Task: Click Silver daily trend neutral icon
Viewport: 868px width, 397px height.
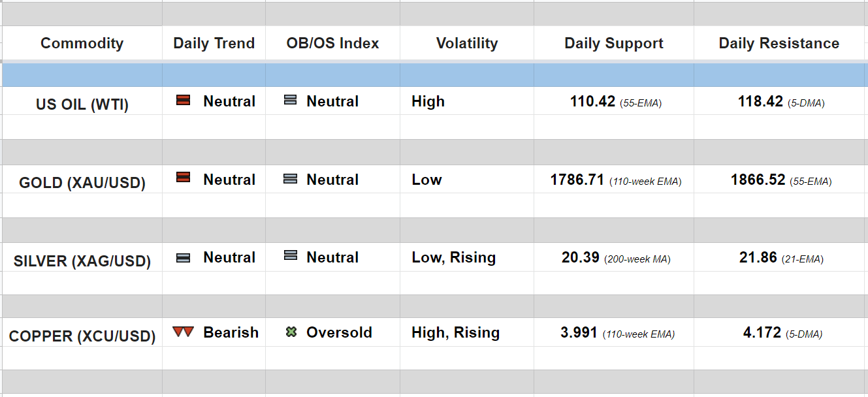Action: pyautogui.click(x=184, y=257)
